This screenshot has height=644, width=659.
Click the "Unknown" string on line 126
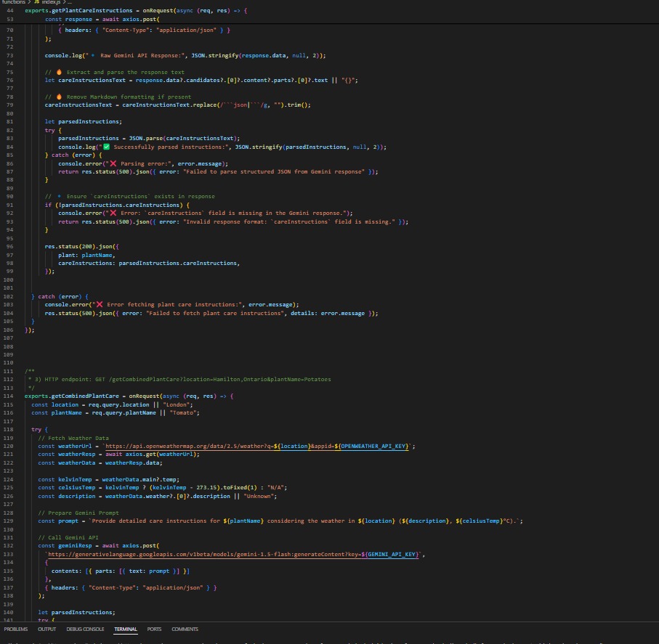tap(259, 496)
